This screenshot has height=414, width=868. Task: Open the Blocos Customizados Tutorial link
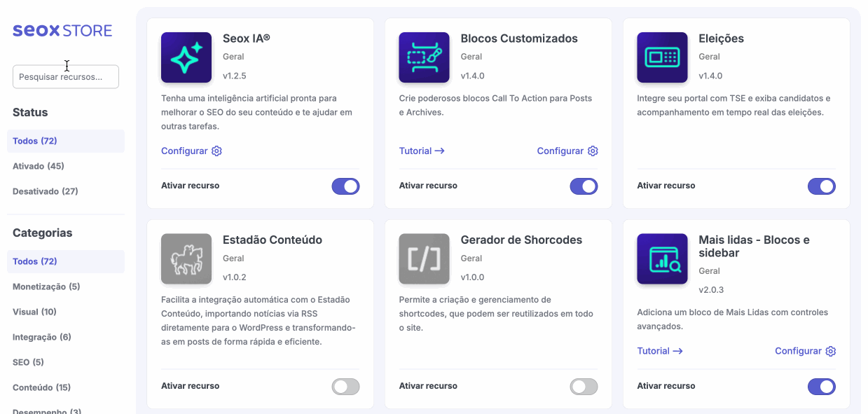[422, 151]
